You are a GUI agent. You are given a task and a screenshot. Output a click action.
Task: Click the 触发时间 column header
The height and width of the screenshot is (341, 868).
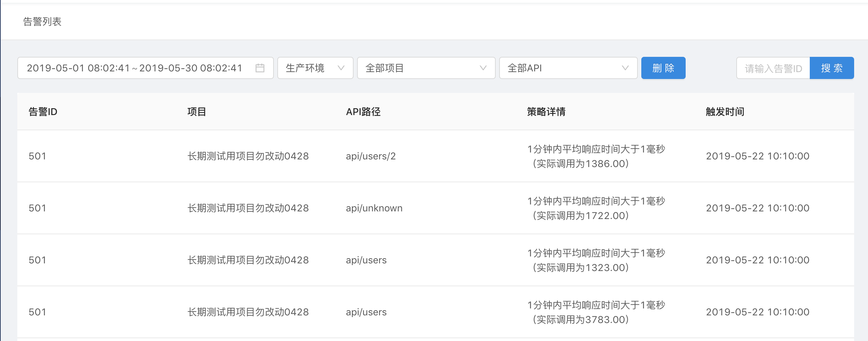tap(725, 112)
